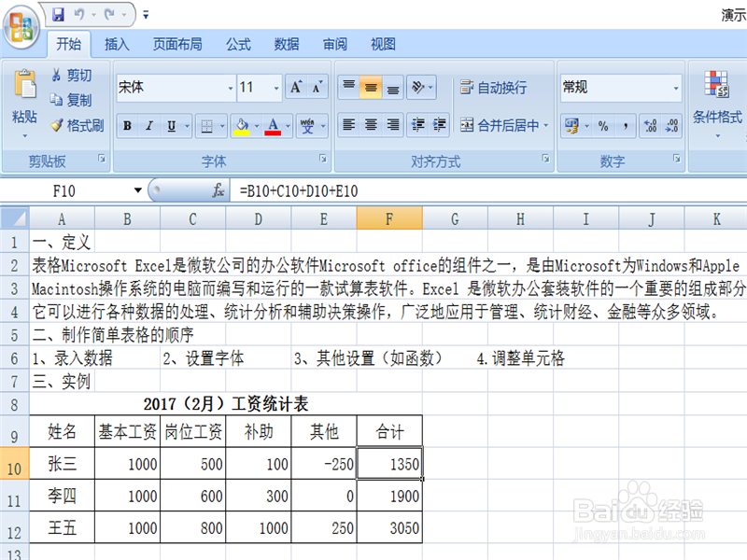
Task: Open the fill color dropdown arrow
Action: click(257, 126)
